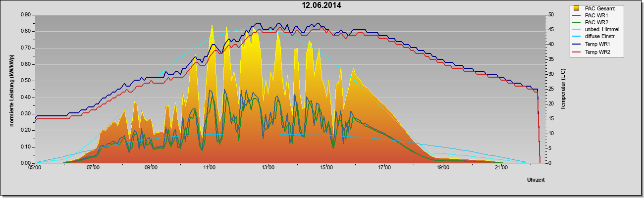Click the 05:00 tick label on time axis
644x198 pixels.
pyautogui.click(x=35, y=168)
